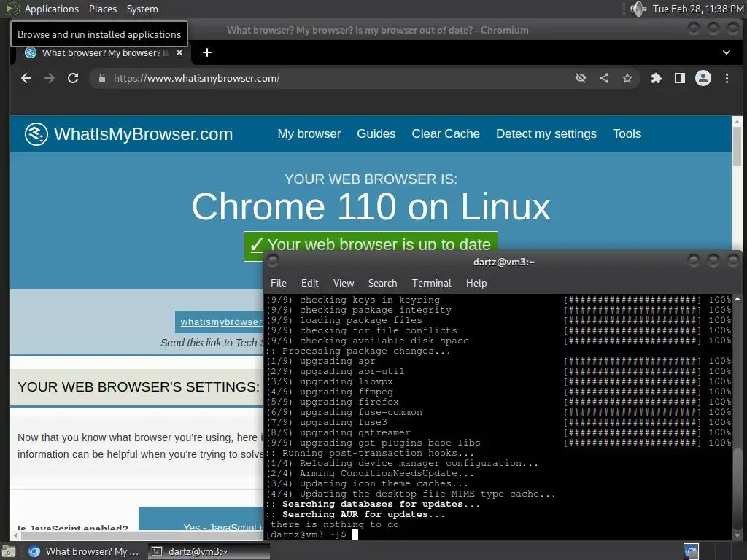This screenshot has width=747, height=560.
Task: Open the terminal File menu
Action: (278, 283)
